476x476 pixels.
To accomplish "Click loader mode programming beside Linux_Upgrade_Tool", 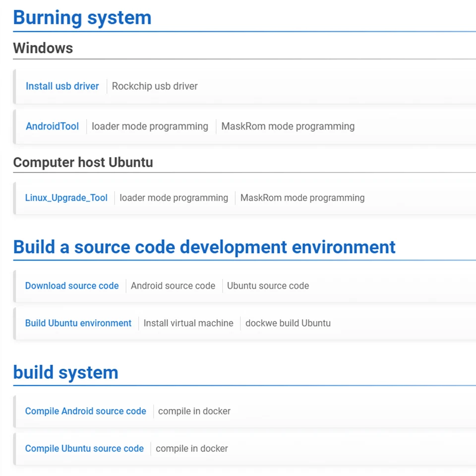I will pyautogui.click(x=174, y=198).
